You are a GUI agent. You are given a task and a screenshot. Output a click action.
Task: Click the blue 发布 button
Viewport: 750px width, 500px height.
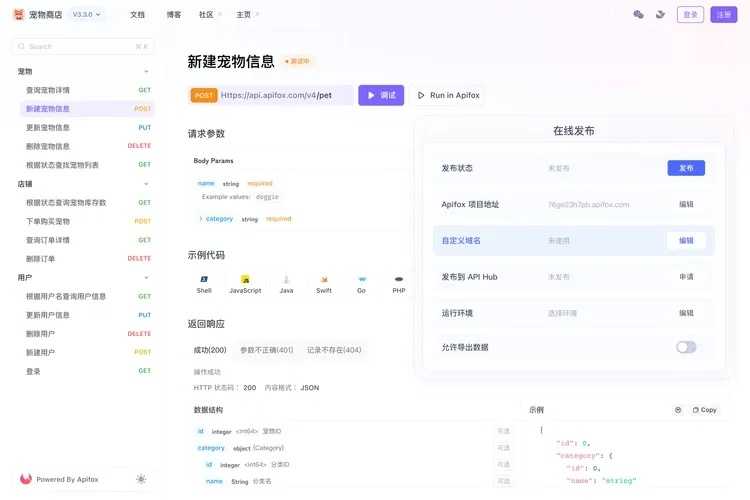point(686,168)
